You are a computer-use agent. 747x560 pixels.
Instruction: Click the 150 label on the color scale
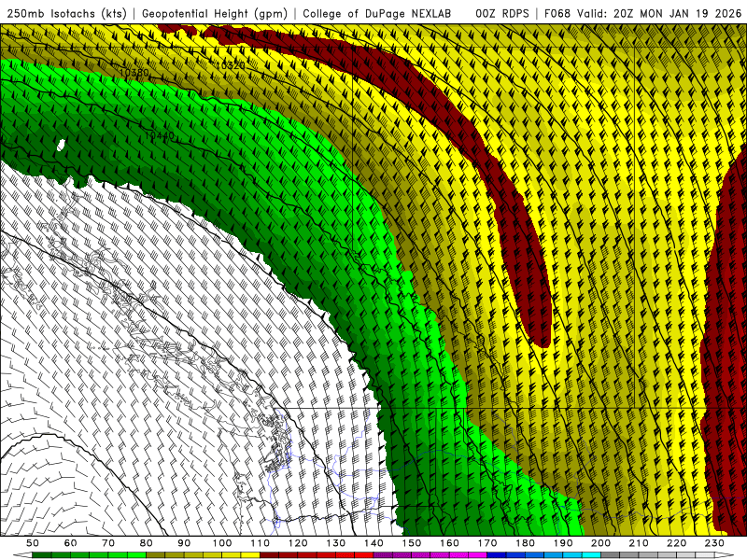[412, 543]
